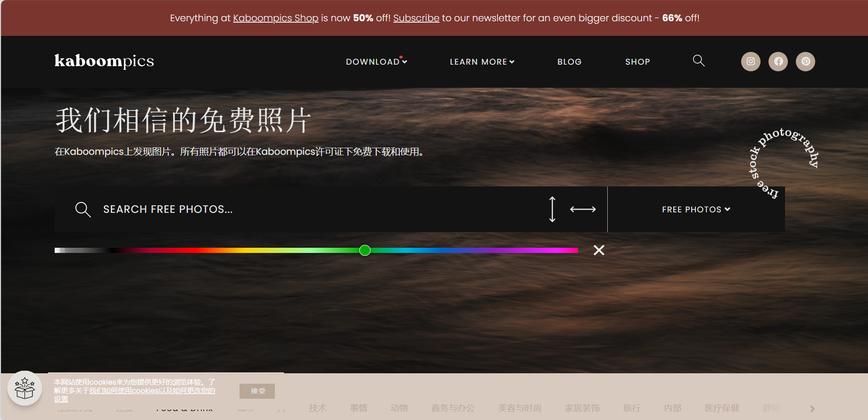The width and height of the screenshot is (868, 420).
Task: Go to the BLOG page
Action: click(x=569, y=62)
